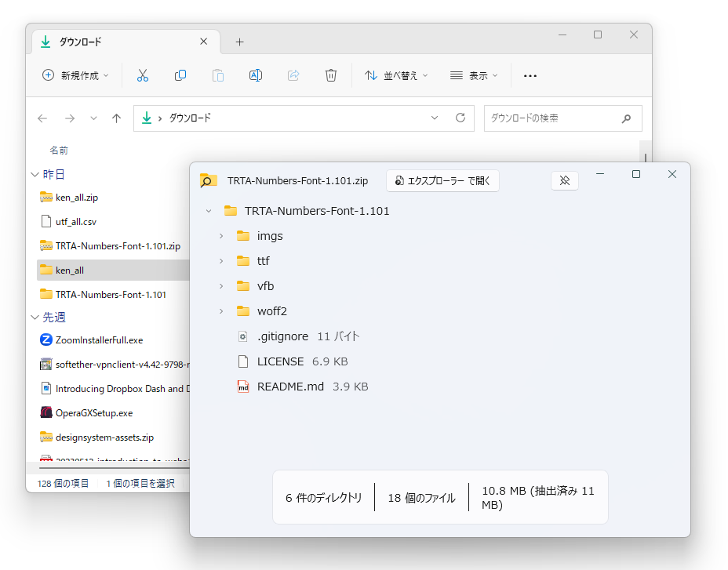Click inside the ダウンロードの検索 search box
This screenshot has width=728, height=570.
coord(549,118)
